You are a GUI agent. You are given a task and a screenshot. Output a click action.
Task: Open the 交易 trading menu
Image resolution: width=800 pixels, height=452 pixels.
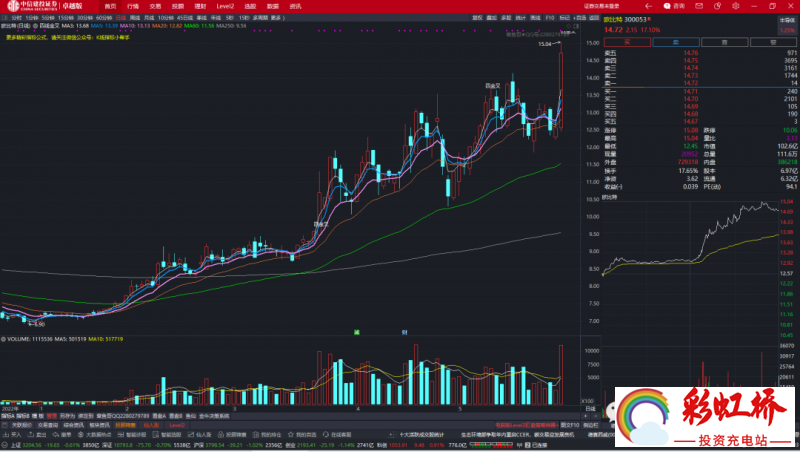point(155,6)
